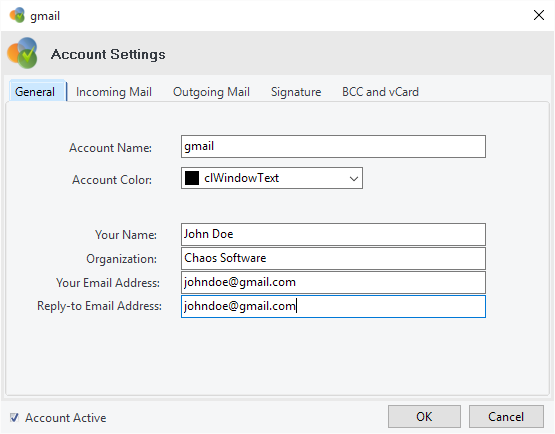Image resolution: width=555 pixels, height=434 pixels.
Task: Confirm settings with the OK button
Action: point(424,417)
